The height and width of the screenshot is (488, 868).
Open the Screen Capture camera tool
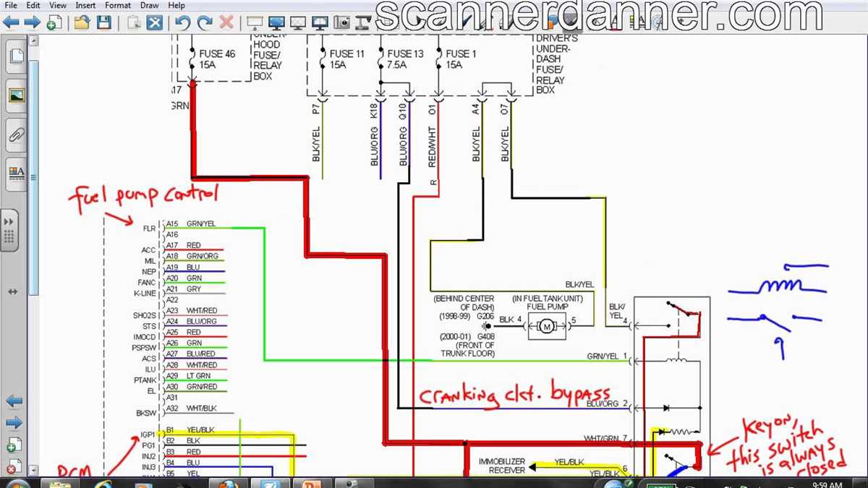point(341,23)
